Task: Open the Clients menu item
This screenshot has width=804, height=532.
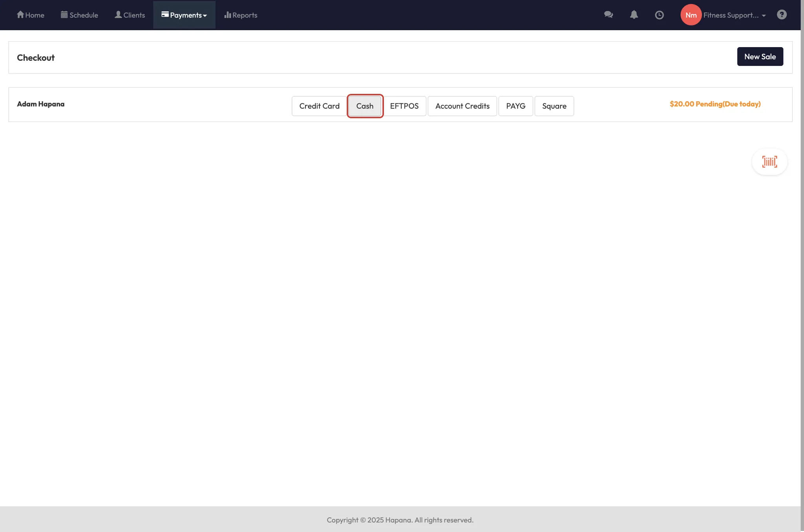Action: [x=130, y=15]
